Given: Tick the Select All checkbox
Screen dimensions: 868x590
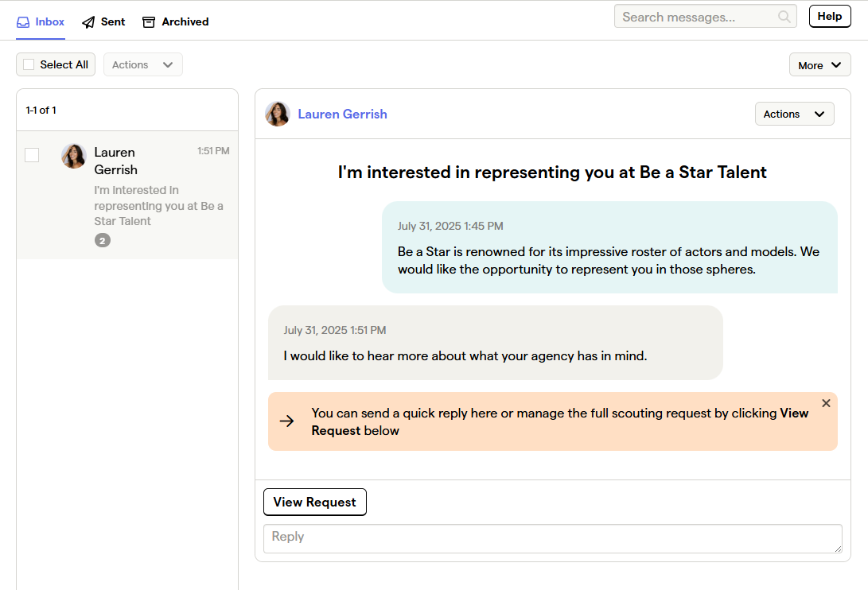Looking at the screenshot, I should (29, 64).
